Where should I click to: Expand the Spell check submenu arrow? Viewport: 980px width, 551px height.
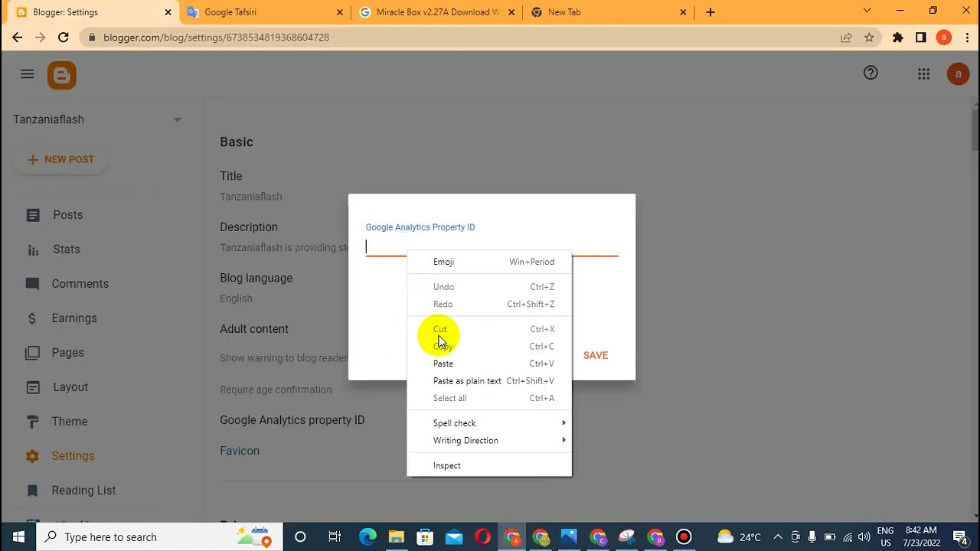coord(563,423)
